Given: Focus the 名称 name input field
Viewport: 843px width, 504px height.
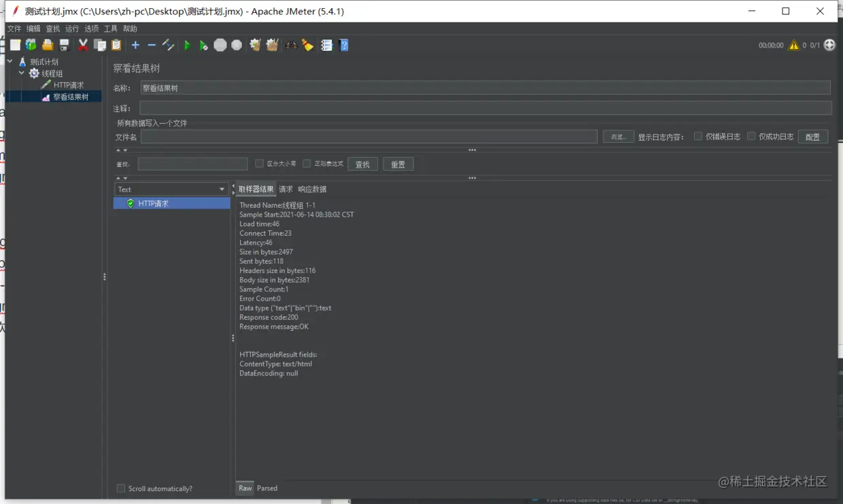Looking at the screenshot, I should [485, 88].
